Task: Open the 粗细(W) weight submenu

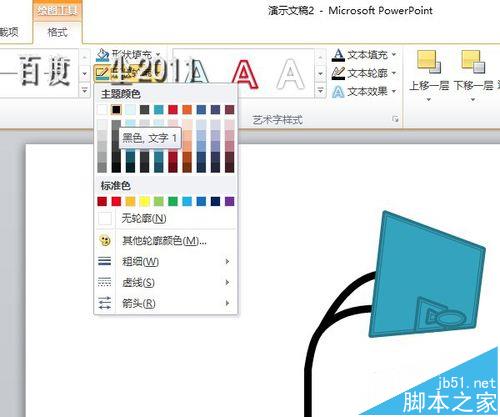Action: [166, 262]
